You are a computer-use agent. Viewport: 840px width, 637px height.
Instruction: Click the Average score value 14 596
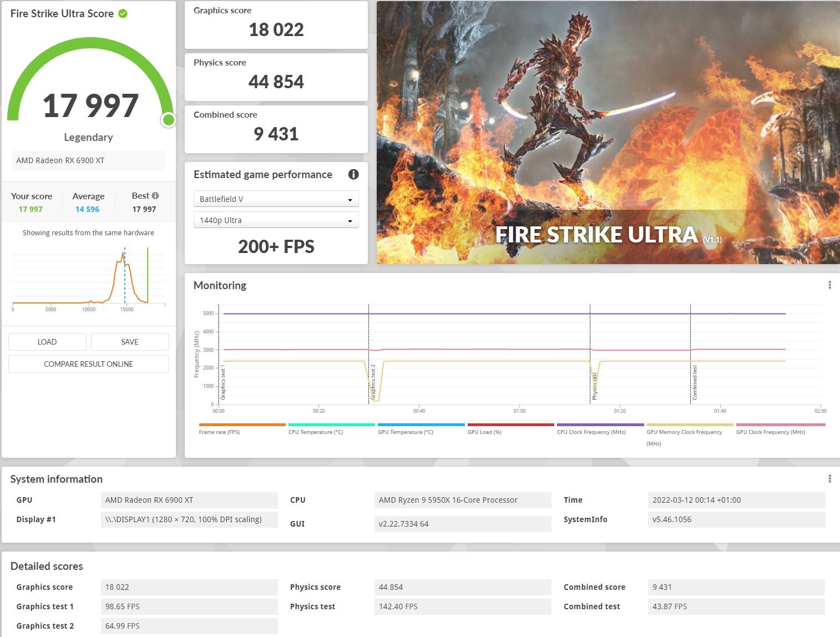[x=88, y=209]
